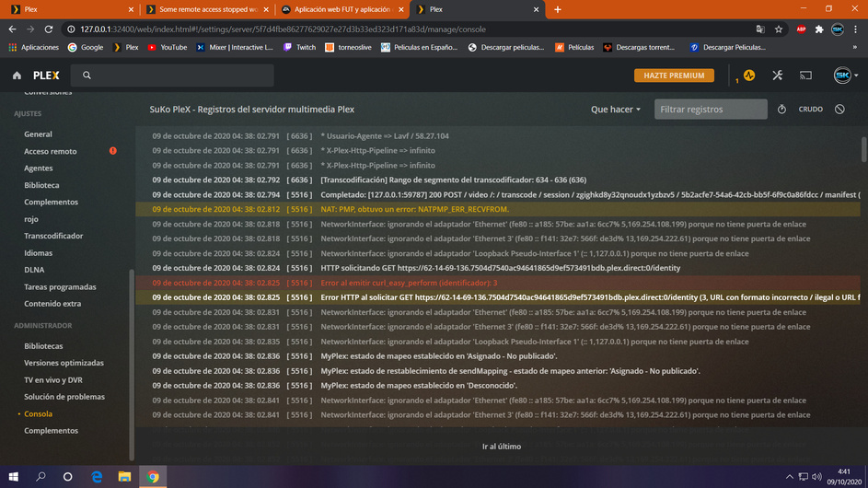This screenshot has height=488, width=868.
Task: Click the Plex search magnifier icon
Action: click(x=87, y=76)
